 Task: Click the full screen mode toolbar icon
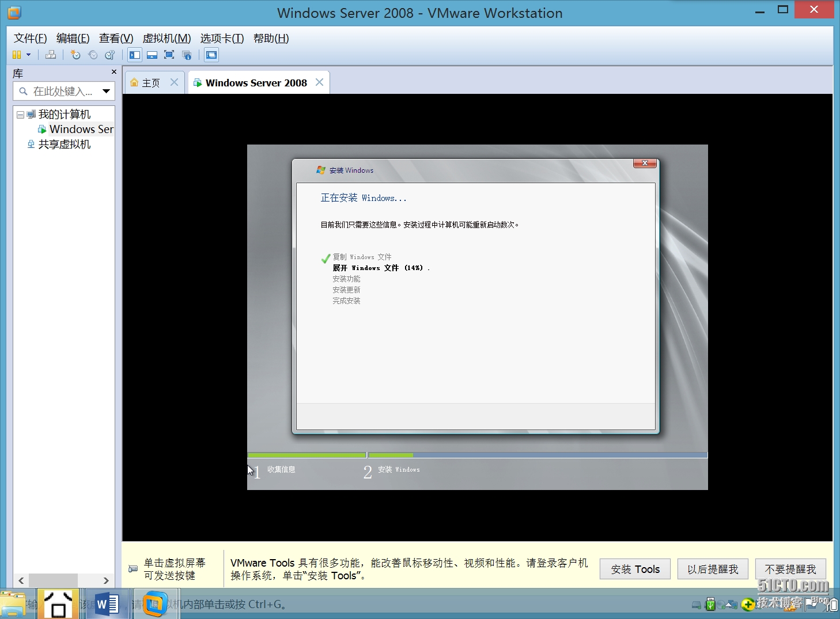[169, 55]
